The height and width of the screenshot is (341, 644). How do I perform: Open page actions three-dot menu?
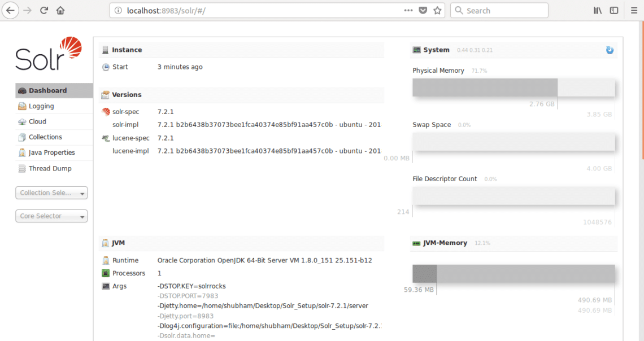408,11
